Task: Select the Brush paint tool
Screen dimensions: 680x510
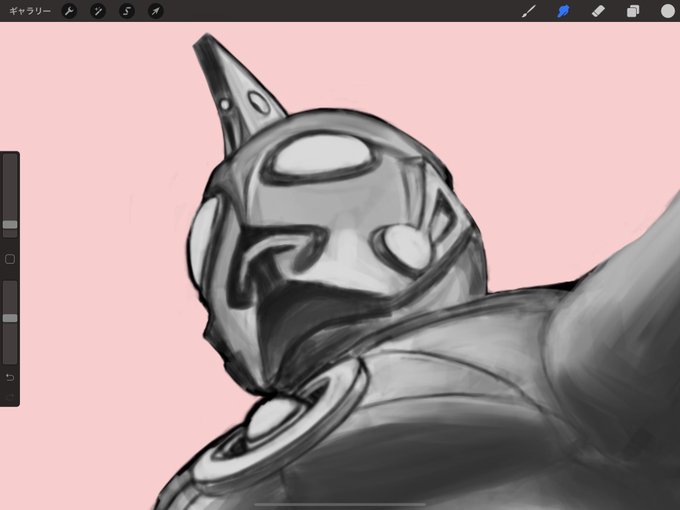Action: pyautogui.click(x=529, y=11)
